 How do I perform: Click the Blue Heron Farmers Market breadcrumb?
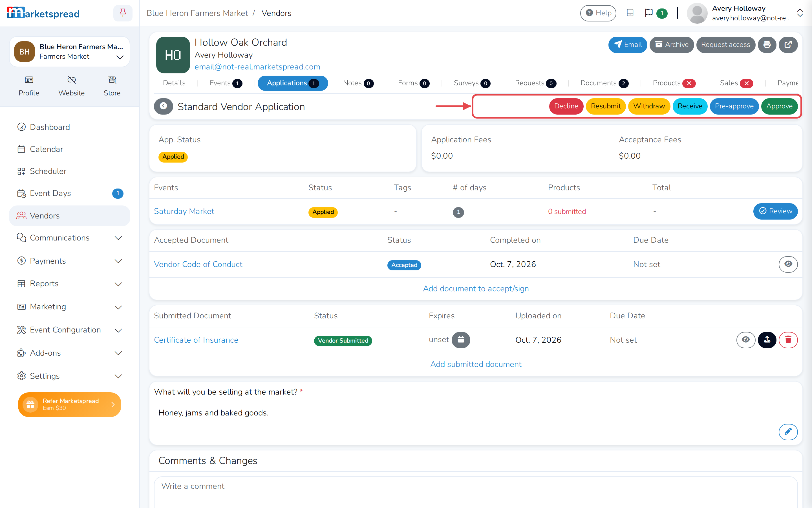(x=197, y=13)
